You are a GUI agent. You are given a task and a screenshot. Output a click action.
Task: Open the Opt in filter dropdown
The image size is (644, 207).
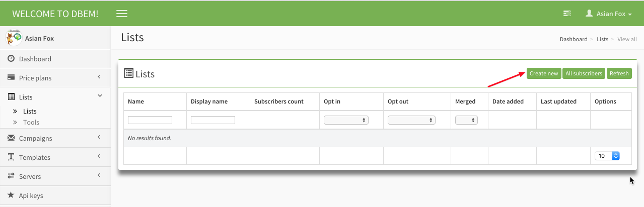coord(346,120)
